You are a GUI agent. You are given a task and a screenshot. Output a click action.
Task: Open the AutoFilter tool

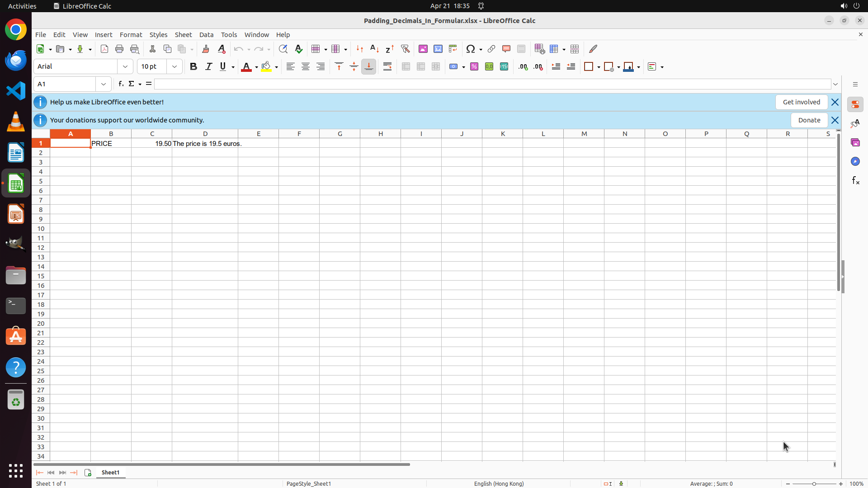click(405, 49)
